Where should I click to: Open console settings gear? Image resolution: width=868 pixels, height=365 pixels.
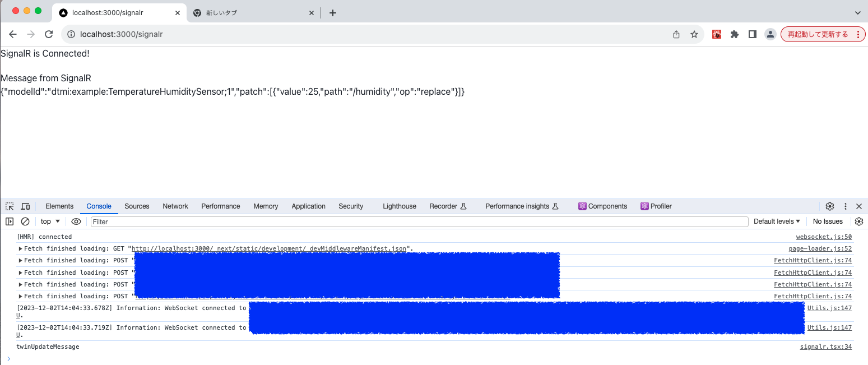[859, 221]
